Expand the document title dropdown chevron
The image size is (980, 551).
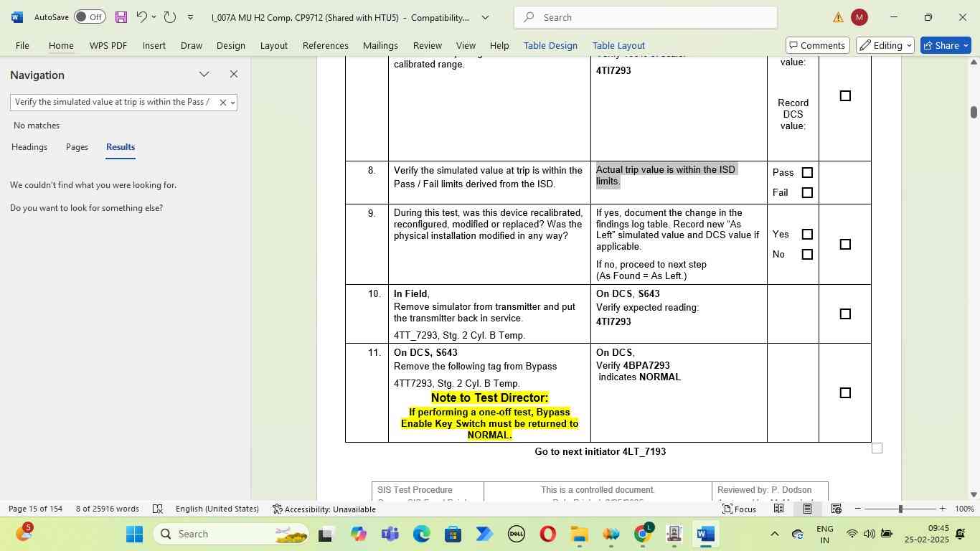tap(485, 17)
